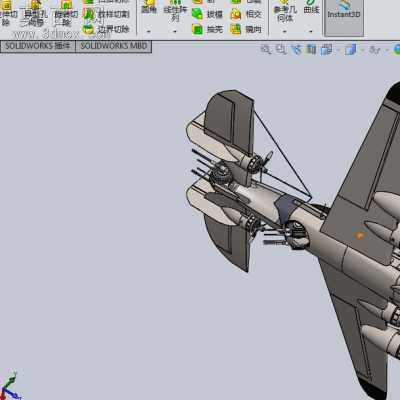Click the orange marker on the wing
Image resolution: width=400 pixels, height=400 pixels.
[x=359, y=235]
